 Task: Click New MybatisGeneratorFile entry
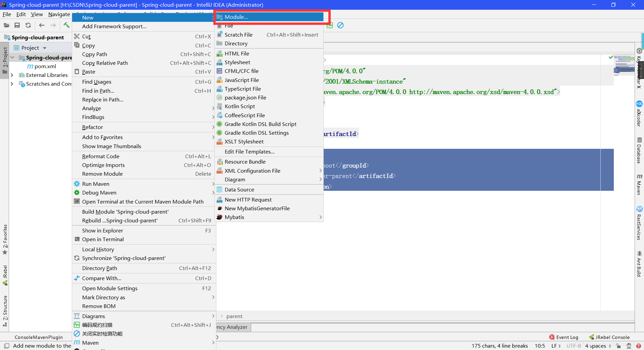tap(269, 208)
